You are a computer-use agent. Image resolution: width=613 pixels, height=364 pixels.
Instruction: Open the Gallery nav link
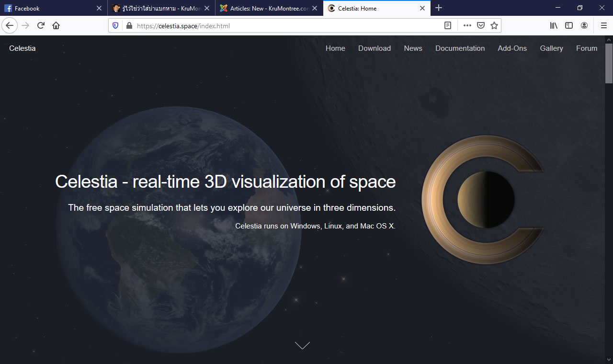click(551, 48)
